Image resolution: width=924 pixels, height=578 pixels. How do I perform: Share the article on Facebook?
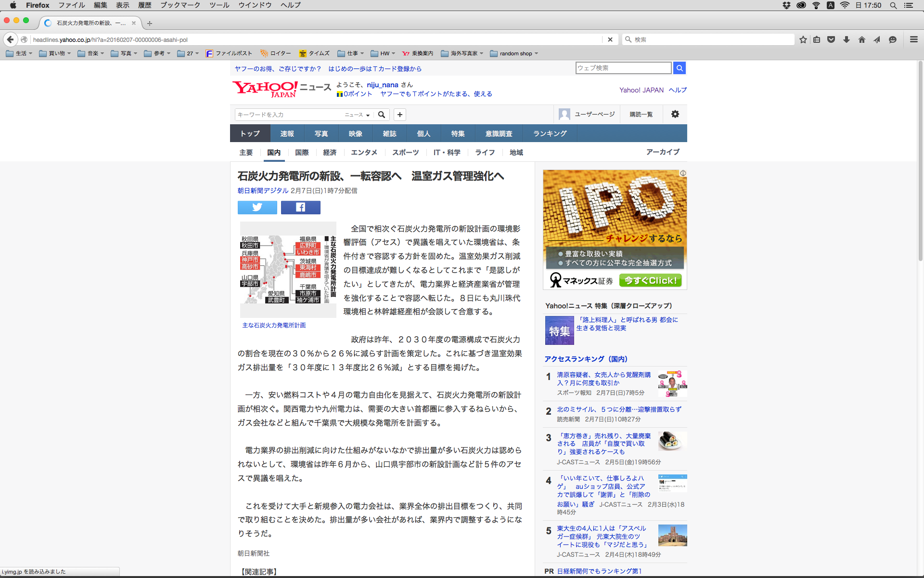(300, 208)
